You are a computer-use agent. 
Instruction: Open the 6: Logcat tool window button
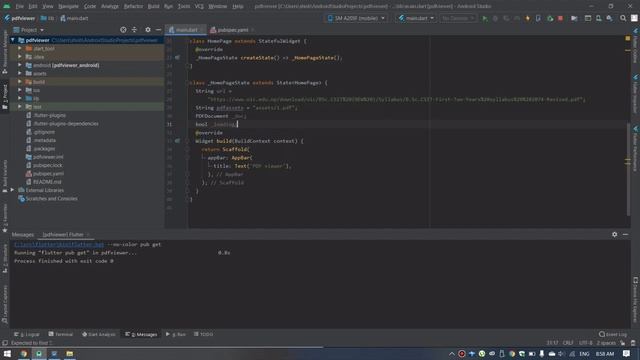point(27,334)
